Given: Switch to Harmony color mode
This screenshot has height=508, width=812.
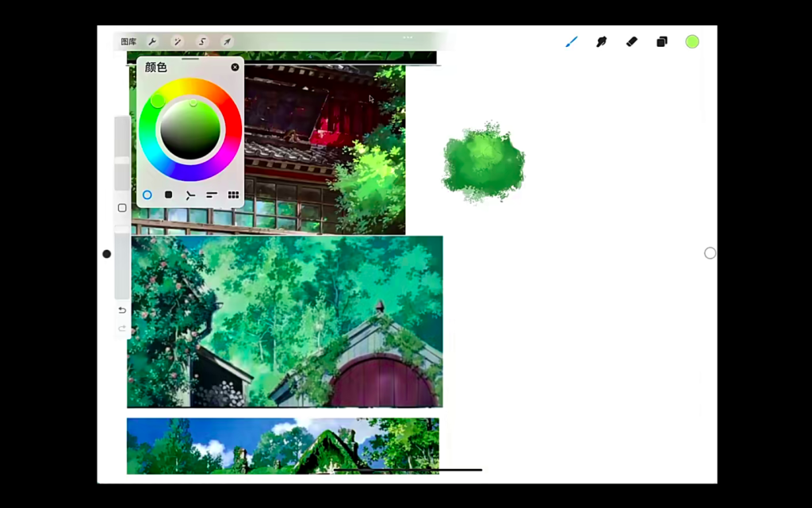Looking at the screenshot, I should pos(190,194).
